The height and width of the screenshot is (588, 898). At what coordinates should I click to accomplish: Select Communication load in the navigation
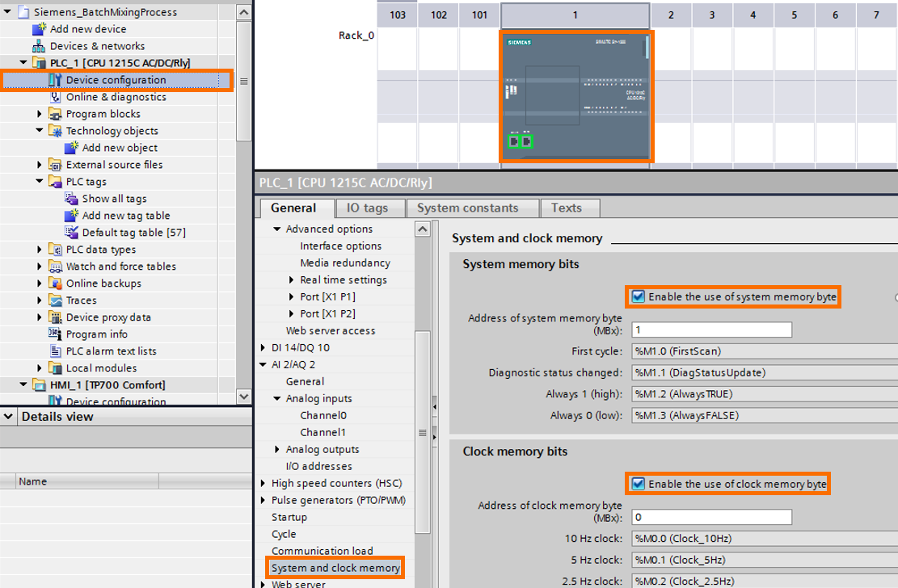323,551
